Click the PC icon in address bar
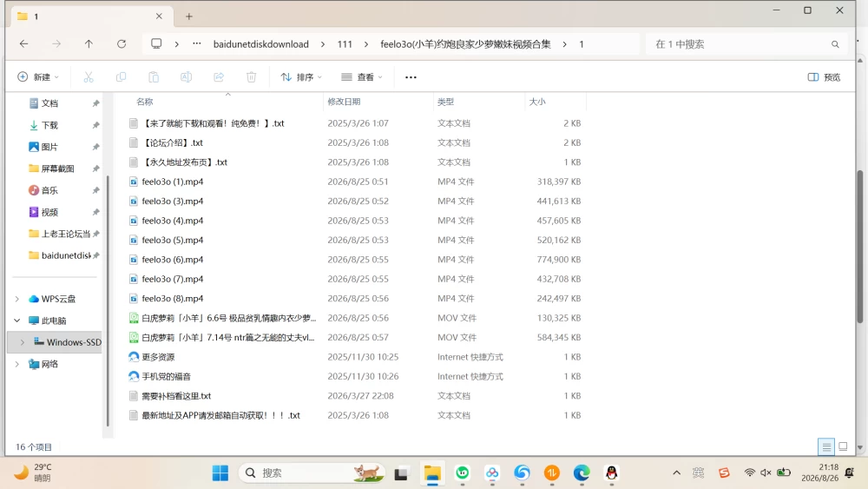Viewport: 868px width, 489px height. pos(156,43)
